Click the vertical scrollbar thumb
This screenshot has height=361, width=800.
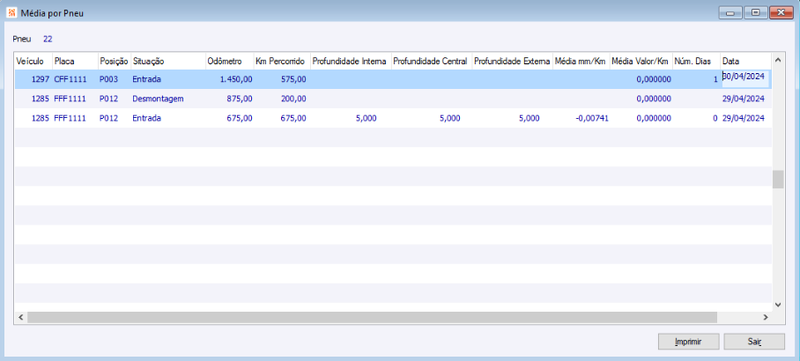[778, 179]
